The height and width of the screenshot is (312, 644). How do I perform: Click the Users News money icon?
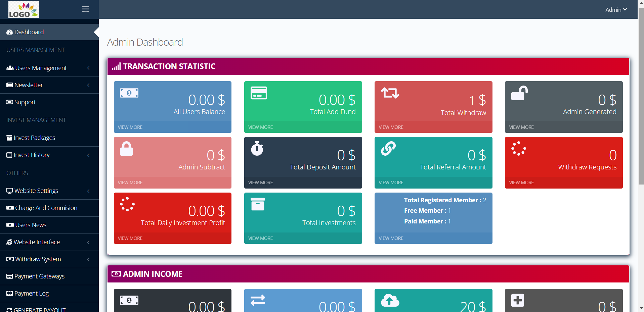click(x=10, y=225)
